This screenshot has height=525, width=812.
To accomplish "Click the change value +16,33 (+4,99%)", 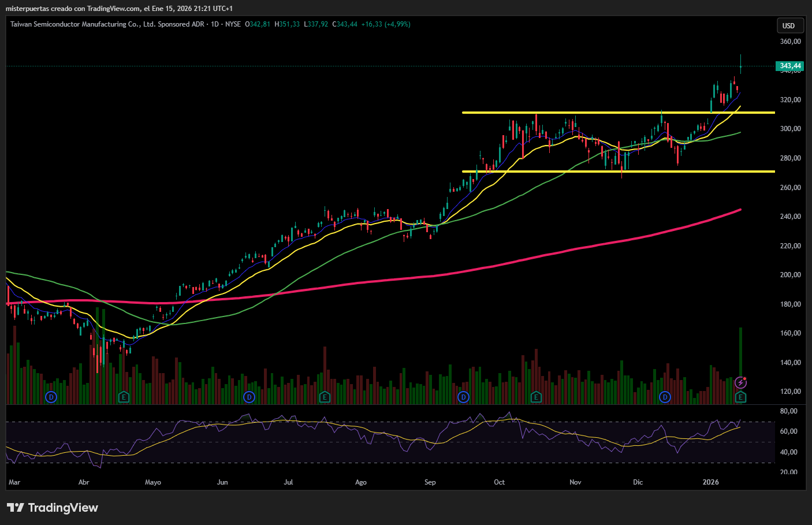I will tap(386, 24).
